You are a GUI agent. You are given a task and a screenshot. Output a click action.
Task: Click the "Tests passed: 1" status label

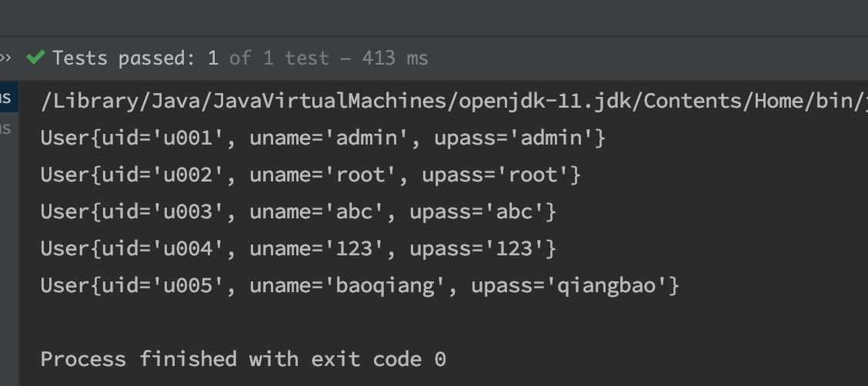(x=135, y=58)
